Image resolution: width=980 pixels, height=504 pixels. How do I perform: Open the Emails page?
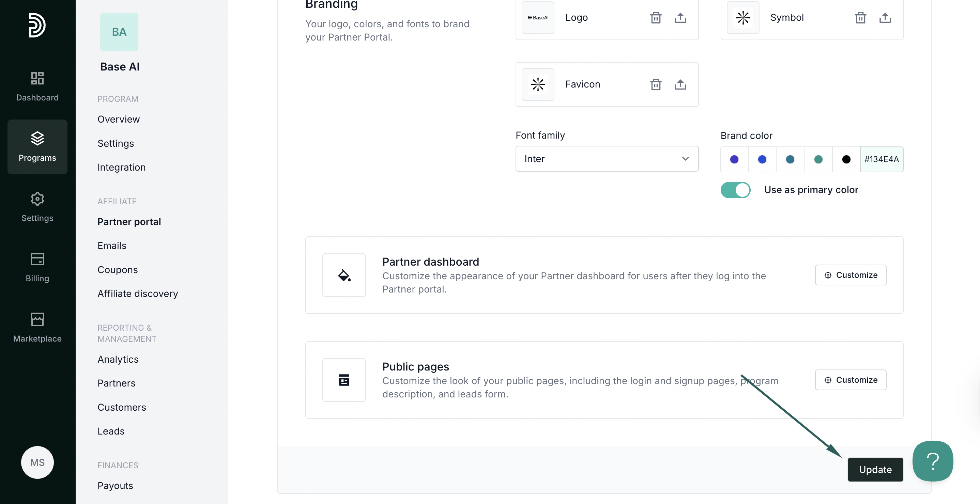click(x=112, y=246)
